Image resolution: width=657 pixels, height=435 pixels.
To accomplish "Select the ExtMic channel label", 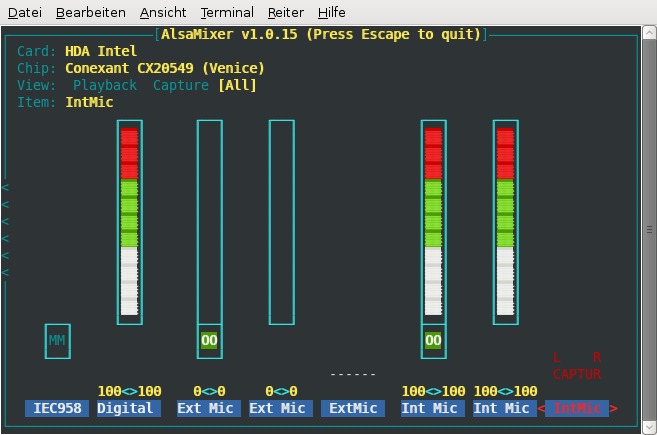I will [353, 408].
